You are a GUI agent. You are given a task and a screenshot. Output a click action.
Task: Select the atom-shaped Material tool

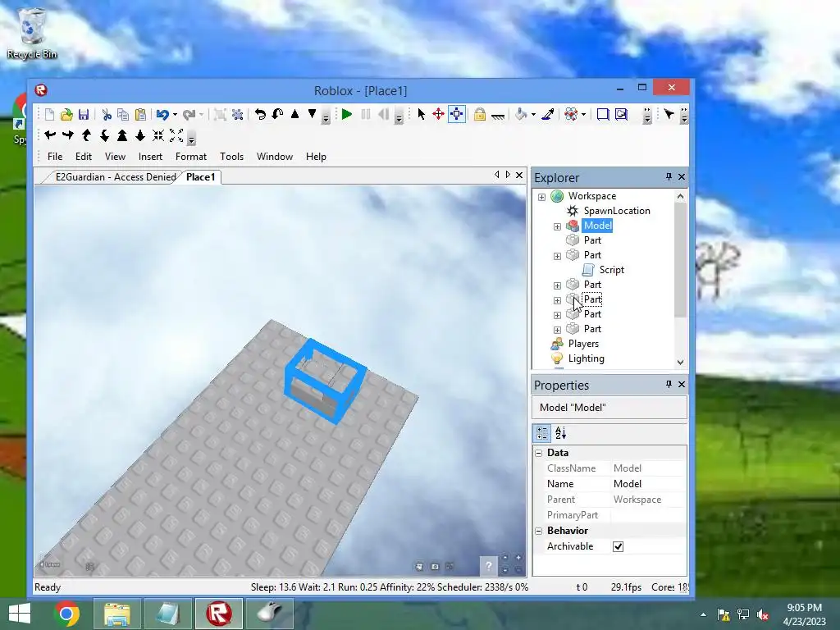(x=571, y=114)
